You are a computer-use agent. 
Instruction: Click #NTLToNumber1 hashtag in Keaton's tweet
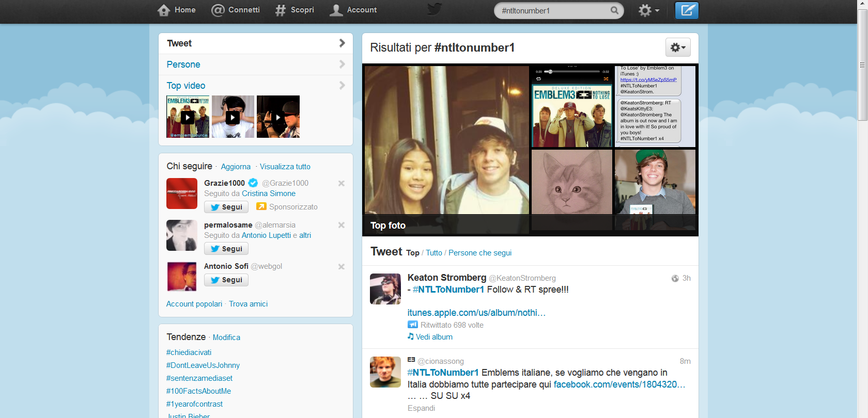coord(448,290)
